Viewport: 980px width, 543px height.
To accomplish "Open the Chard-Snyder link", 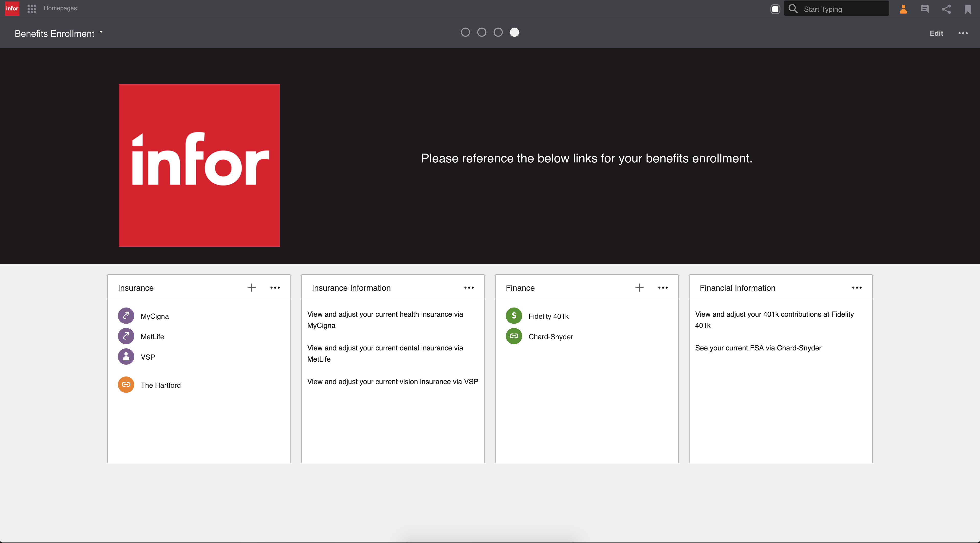I will coord(550,337).
